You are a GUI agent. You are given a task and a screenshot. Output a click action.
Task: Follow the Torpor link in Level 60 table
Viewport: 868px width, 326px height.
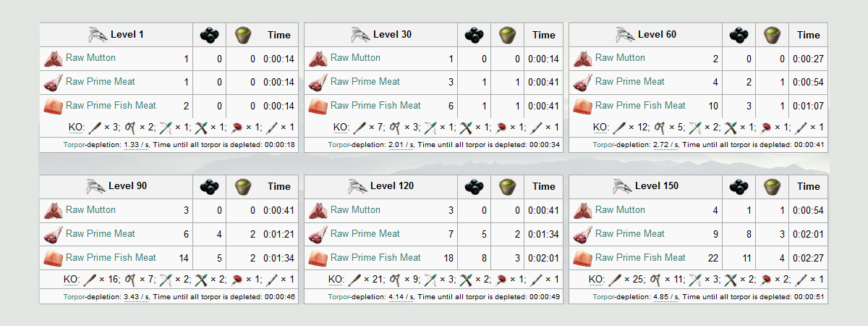603,145
